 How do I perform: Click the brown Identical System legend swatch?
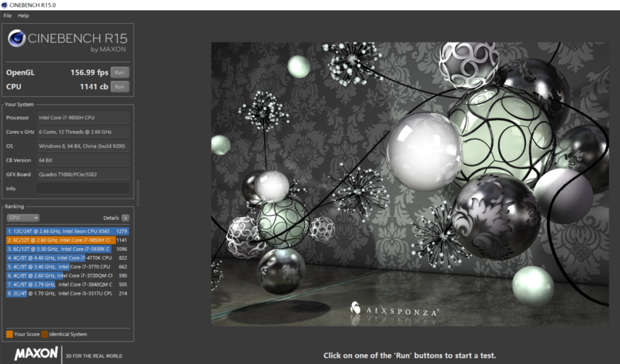coord(45,334)
